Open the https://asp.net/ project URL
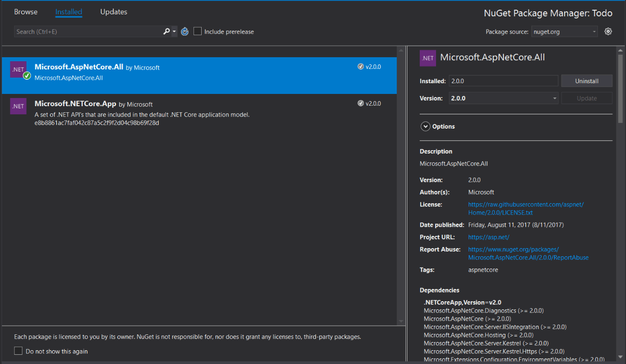The height and width of the screenshot is (364, 626). (489, 237)
